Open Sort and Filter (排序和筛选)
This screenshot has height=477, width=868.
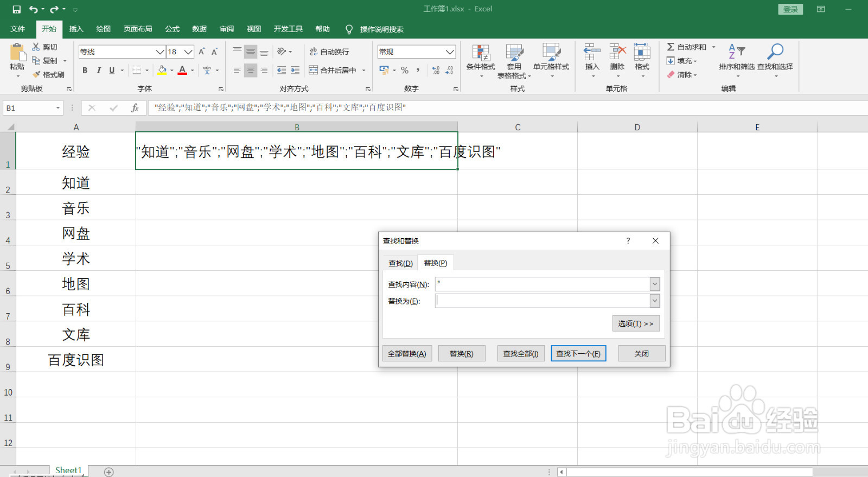coord(736,60)
